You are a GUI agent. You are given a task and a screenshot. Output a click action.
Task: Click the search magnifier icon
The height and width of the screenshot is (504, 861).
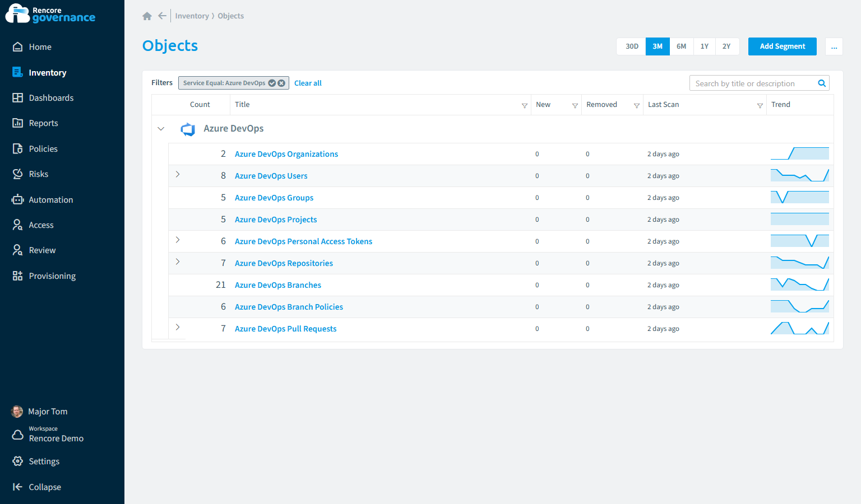click(822, 83)
